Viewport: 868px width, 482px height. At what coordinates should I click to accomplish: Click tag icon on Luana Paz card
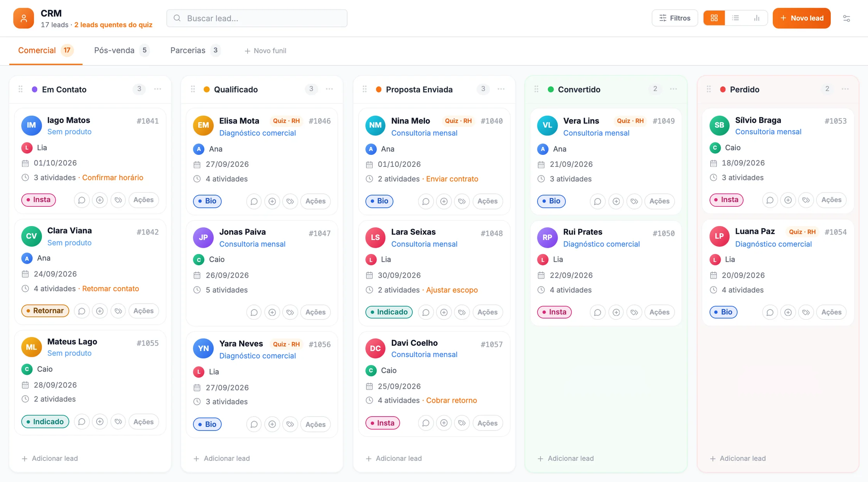[x=806, y=312]
